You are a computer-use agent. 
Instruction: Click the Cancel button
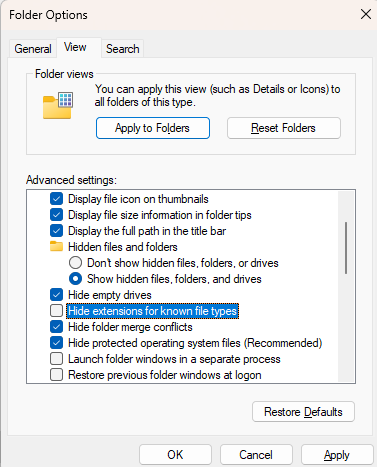click(256, 455)
